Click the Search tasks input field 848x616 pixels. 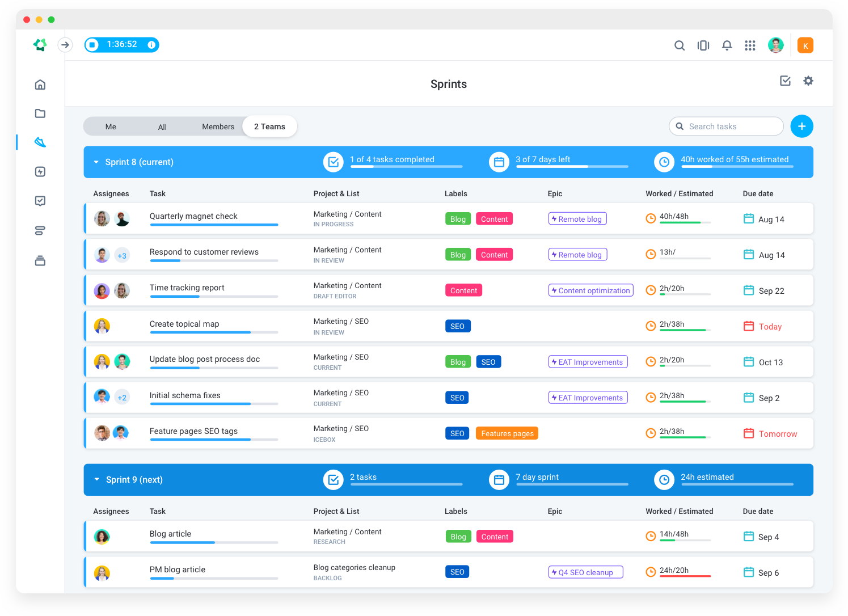[x=726, y=126]
